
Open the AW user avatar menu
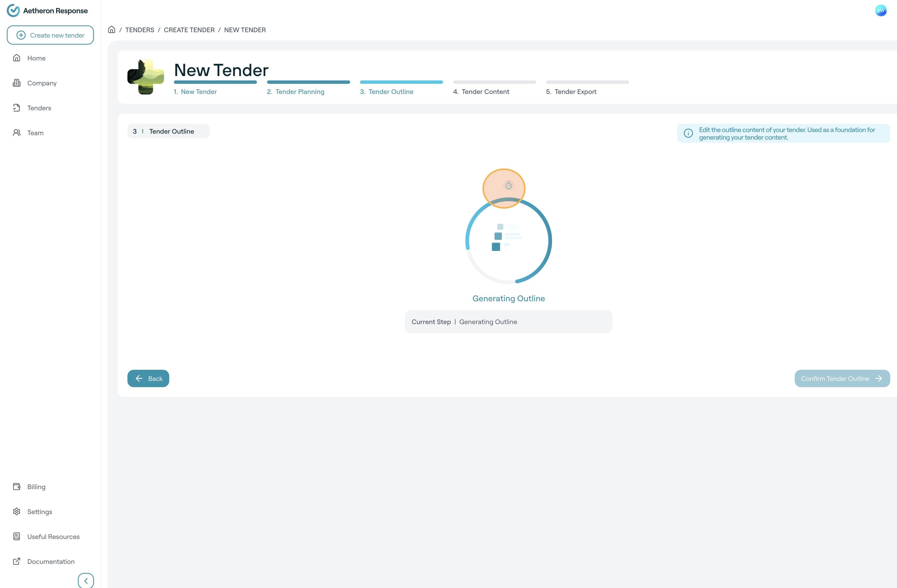[x=881, y=11]
